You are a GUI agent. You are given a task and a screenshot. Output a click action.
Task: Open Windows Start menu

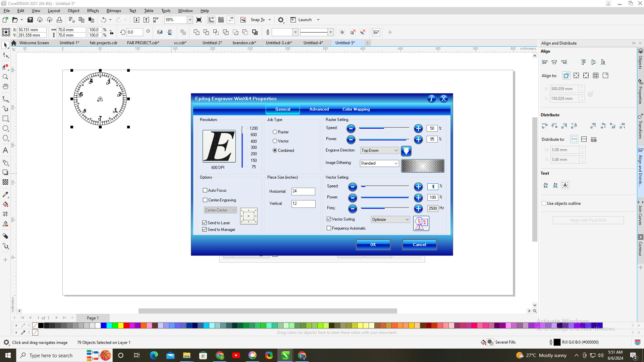pyautogui.click(x=8, y=355)
